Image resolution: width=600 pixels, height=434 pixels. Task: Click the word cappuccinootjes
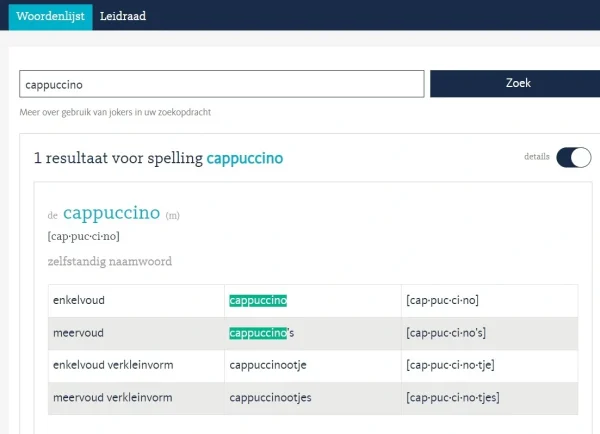270,398
